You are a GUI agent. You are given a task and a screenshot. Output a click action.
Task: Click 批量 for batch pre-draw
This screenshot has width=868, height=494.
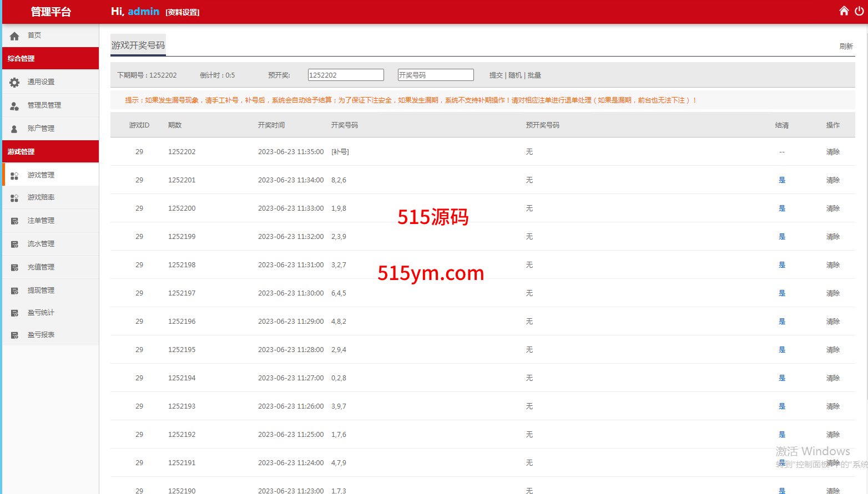(534, 75)
